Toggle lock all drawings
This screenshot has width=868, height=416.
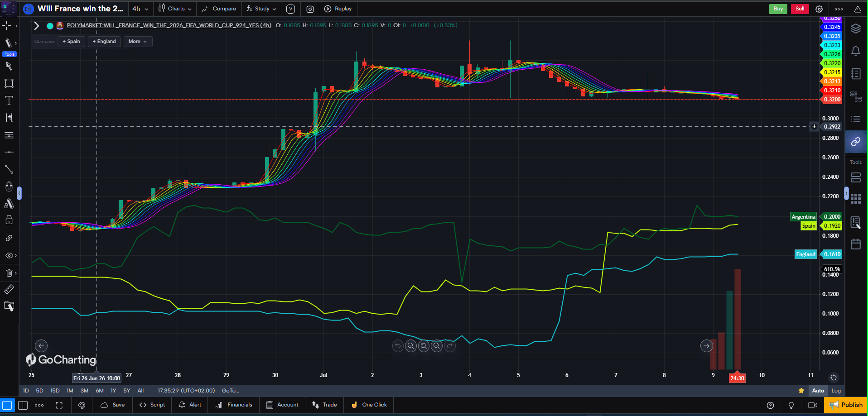pyautogui.click(x=9, y=220)
